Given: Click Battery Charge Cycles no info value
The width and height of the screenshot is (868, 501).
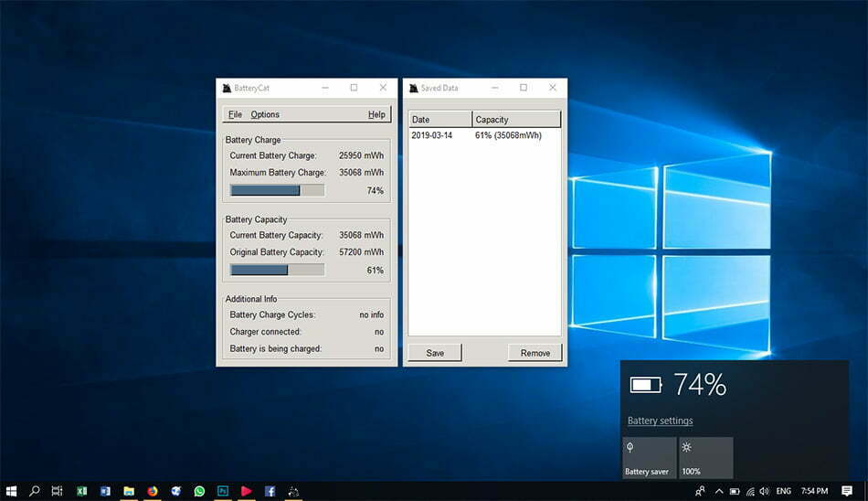Looking at the screenshot, I should pos(372,314).
